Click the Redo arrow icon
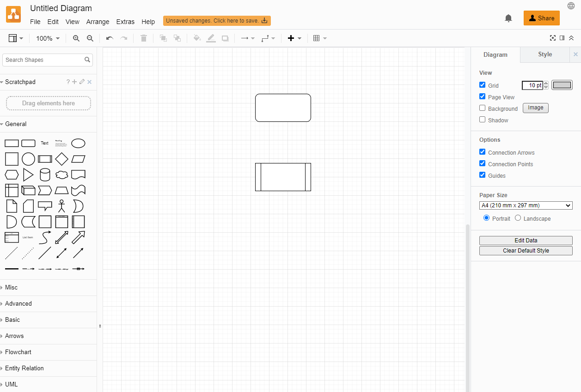 [x=124, y=38]
